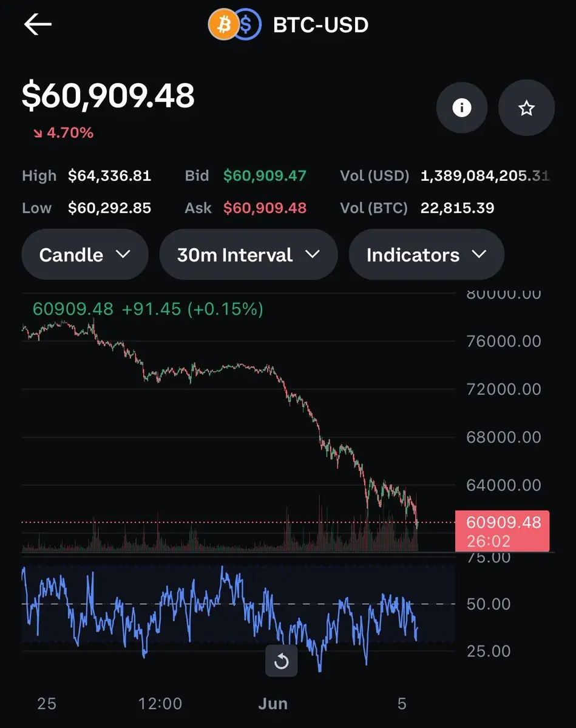Open the info icon button
Screen dimensions: 576x728
461,108
